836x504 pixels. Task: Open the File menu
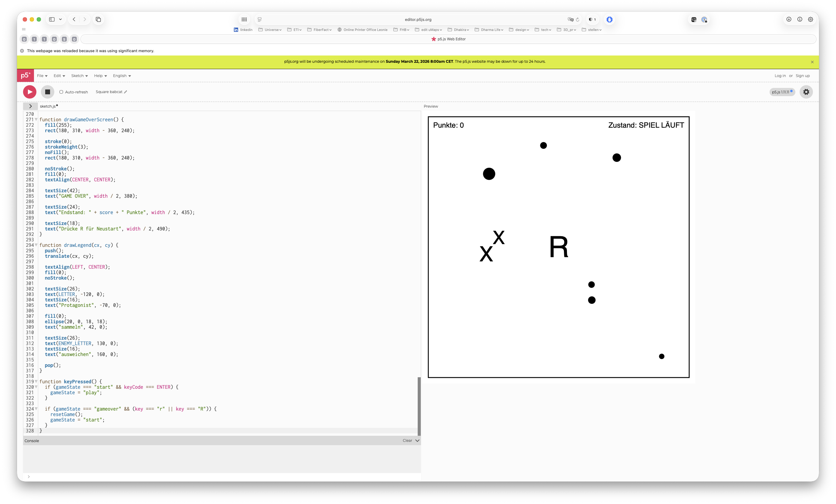point(42,76)
